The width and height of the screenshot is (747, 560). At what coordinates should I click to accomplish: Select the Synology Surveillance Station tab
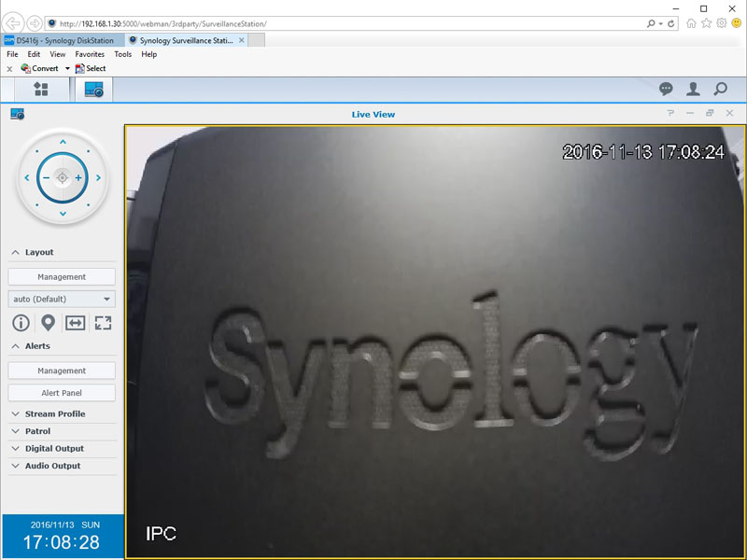186,40
